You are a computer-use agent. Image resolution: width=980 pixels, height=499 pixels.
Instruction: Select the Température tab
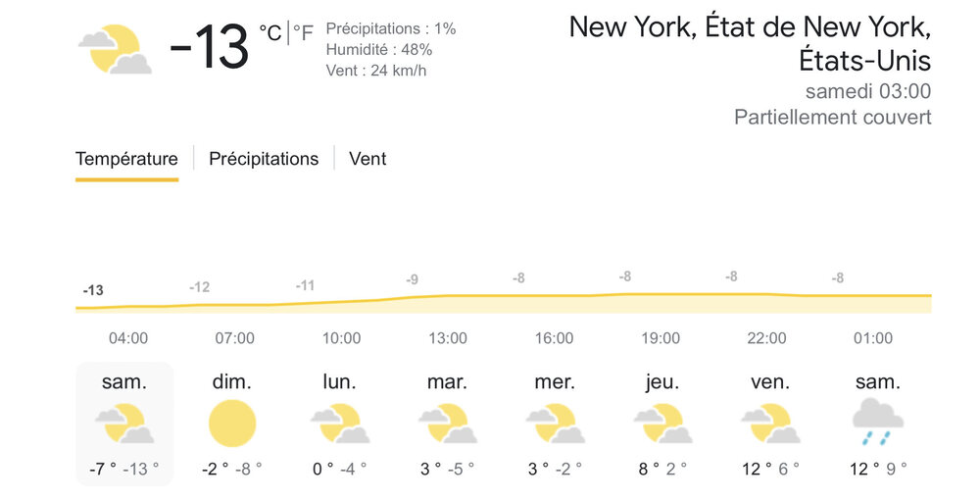click(126, 159)
